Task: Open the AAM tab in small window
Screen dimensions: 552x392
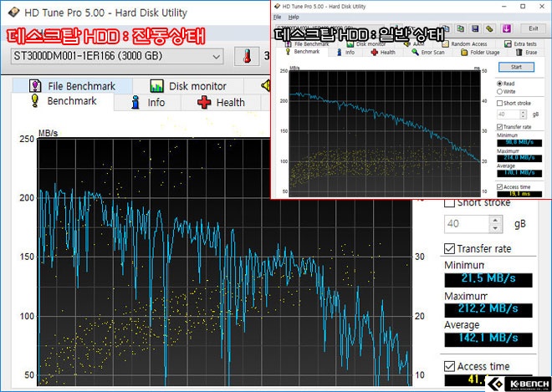Action: click(414, 43)
